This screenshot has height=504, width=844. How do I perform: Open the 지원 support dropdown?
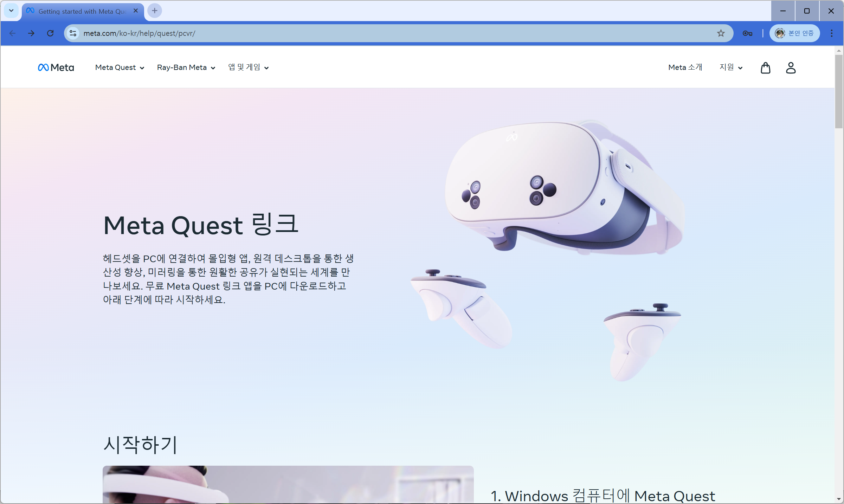point(731,67)
